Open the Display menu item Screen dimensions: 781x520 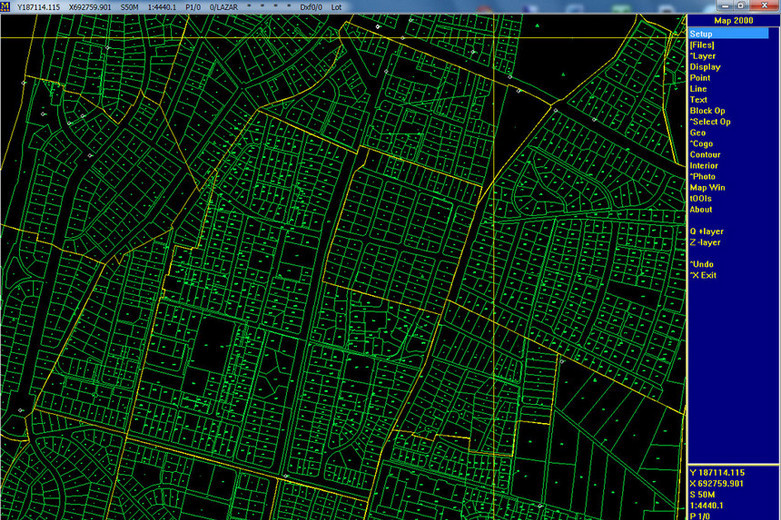pyautogui.click(x=705, y=67)
